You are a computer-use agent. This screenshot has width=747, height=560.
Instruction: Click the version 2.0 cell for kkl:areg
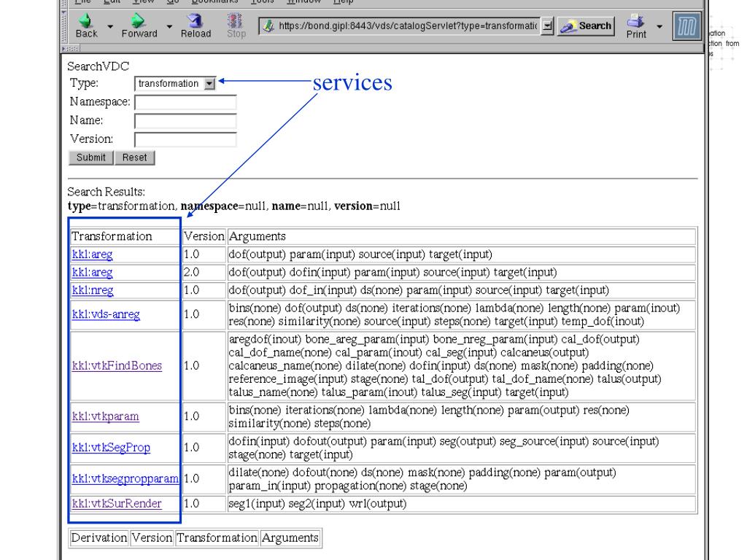[x=204, y=273]
